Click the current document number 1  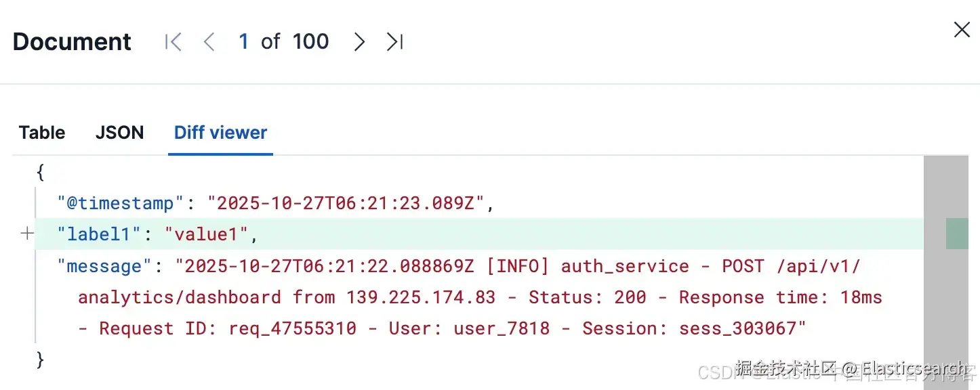(244, 42)
